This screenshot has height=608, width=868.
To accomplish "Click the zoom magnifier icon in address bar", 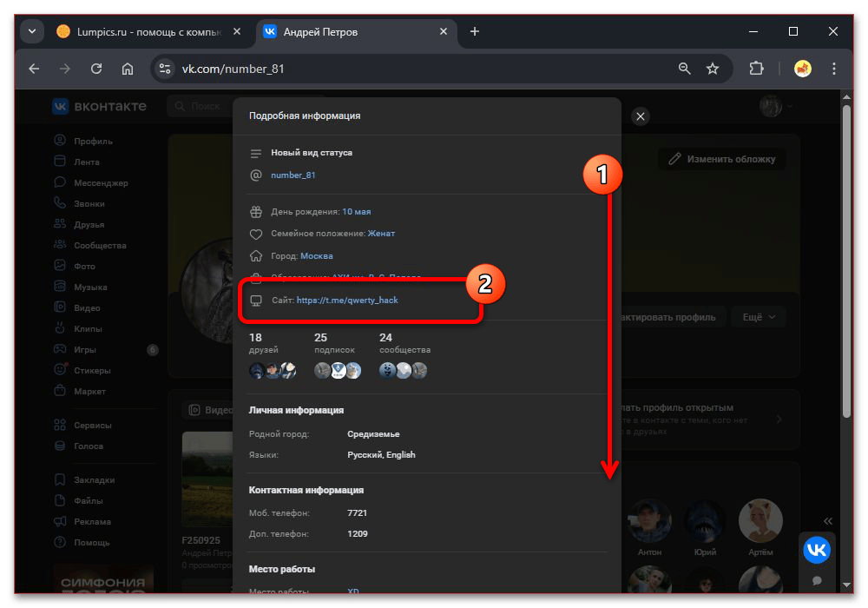I will click(685, 69).
